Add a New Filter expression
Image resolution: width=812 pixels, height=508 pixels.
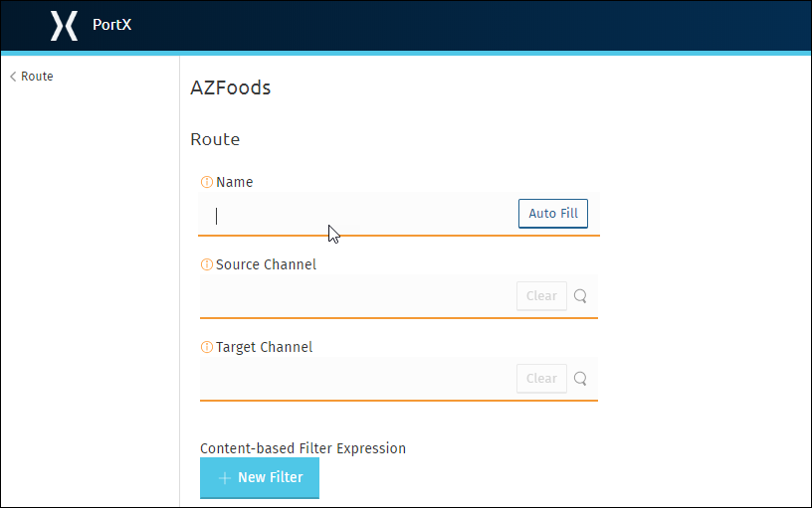click(260, 478)
